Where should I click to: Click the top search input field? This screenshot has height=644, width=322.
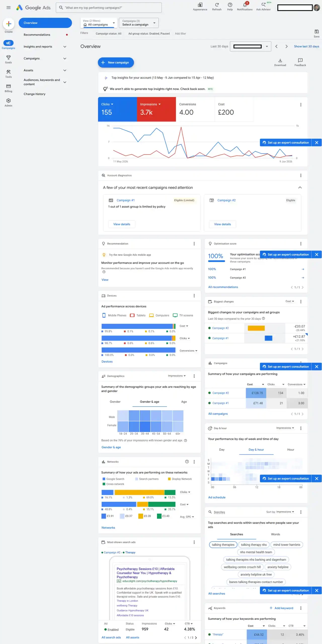click(109, 8)
